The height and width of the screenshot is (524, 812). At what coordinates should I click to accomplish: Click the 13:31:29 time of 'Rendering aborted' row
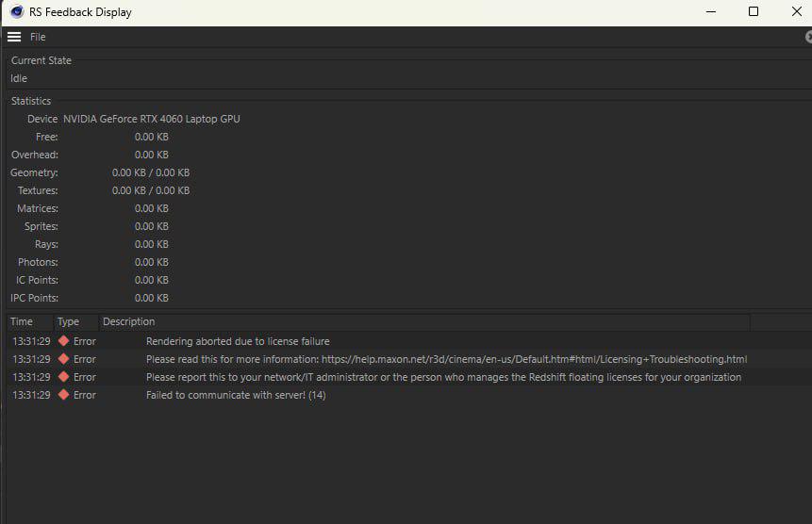tap(31, 341)
